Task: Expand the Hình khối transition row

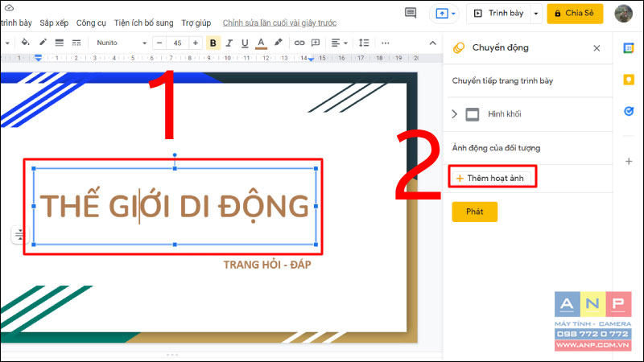Action: (x=454, y=114)
